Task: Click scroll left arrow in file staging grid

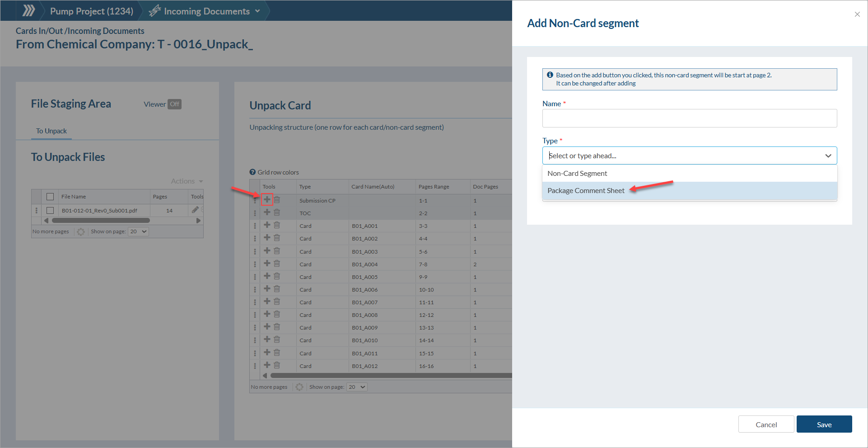Action: (x=46, y=221)
